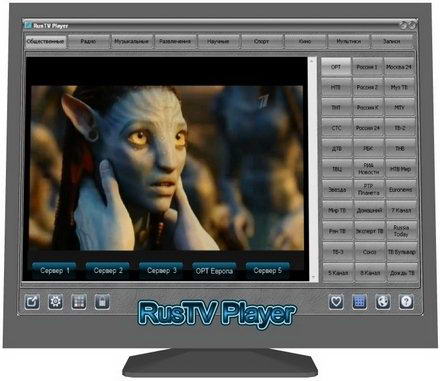Switch to Сервер 2 stream

[x=108, y=270]
